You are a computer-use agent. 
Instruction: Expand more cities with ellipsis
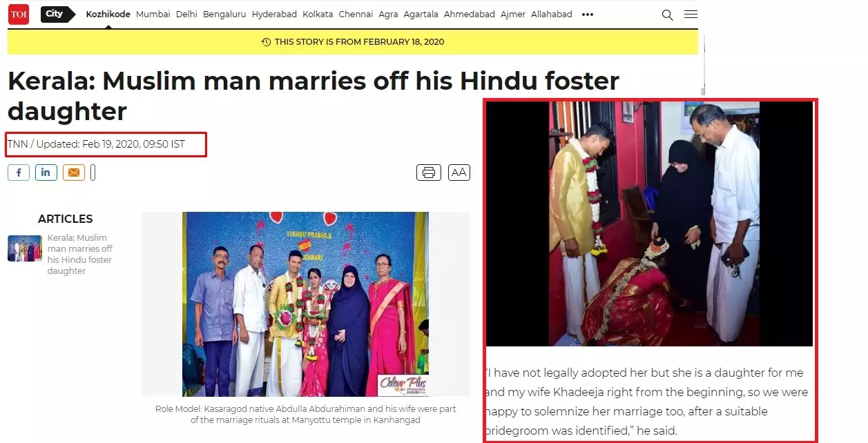(588, 14)
